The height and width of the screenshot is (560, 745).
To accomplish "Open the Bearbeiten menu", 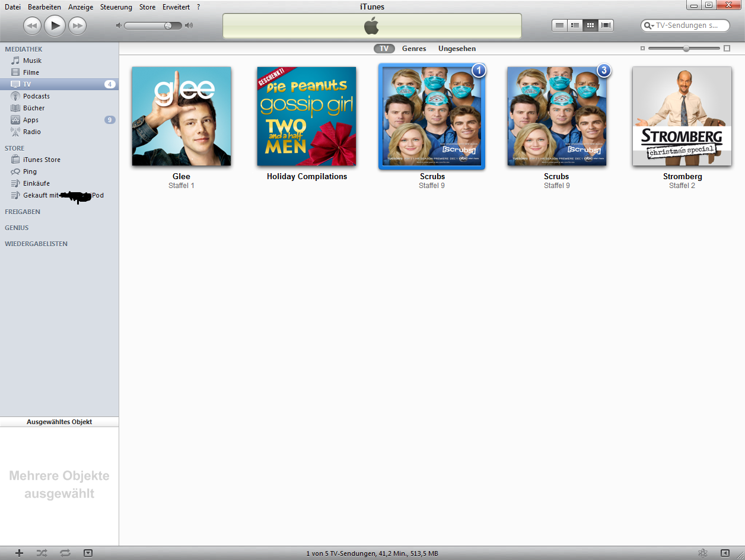I will 44,7.
